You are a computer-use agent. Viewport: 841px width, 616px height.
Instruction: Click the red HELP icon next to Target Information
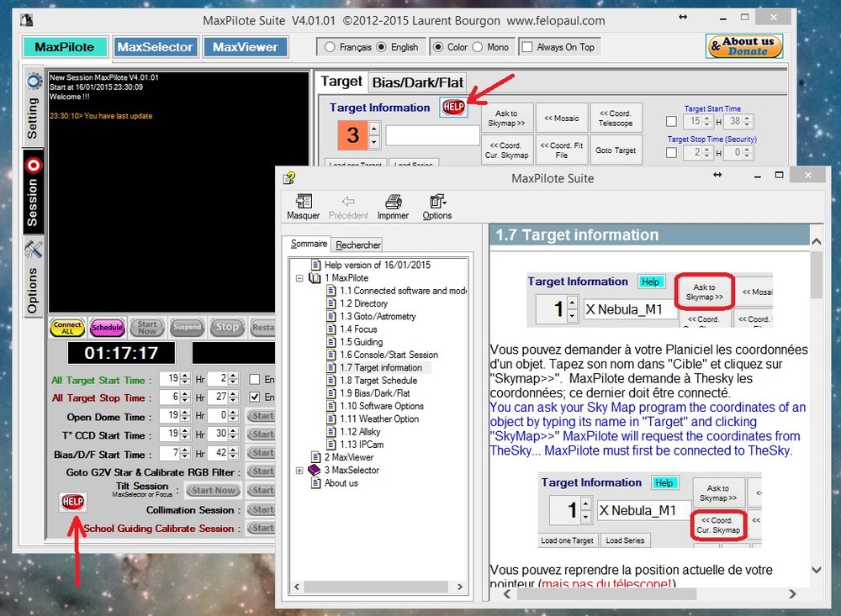453,108
